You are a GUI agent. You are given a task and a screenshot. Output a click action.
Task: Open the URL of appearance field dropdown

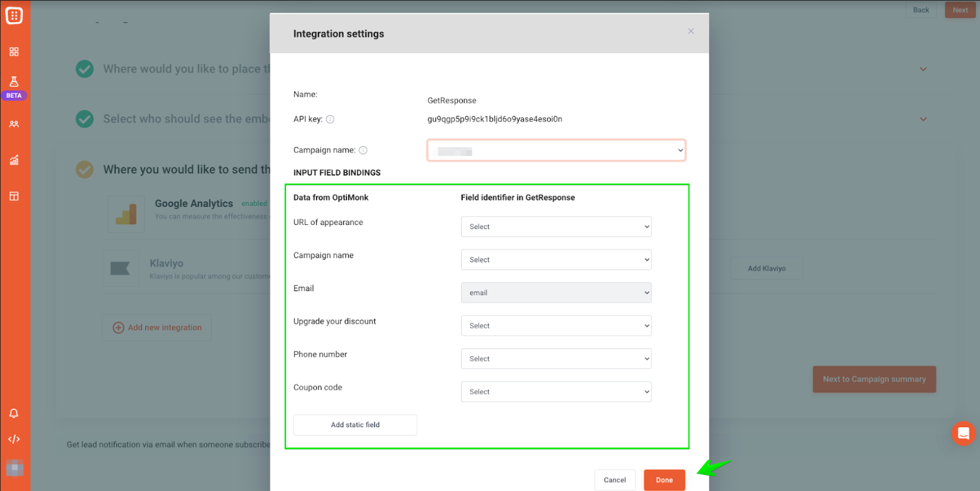coord(556,227)
